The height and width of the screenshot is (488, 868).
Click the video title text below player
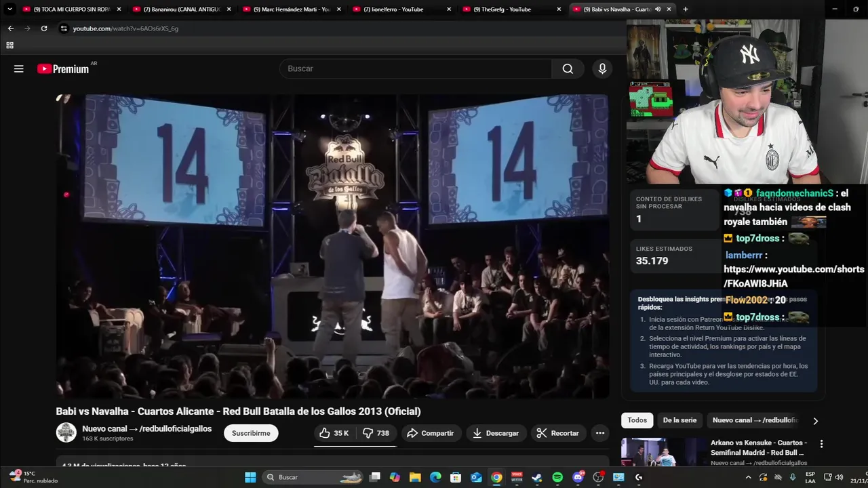click(238, 411)
